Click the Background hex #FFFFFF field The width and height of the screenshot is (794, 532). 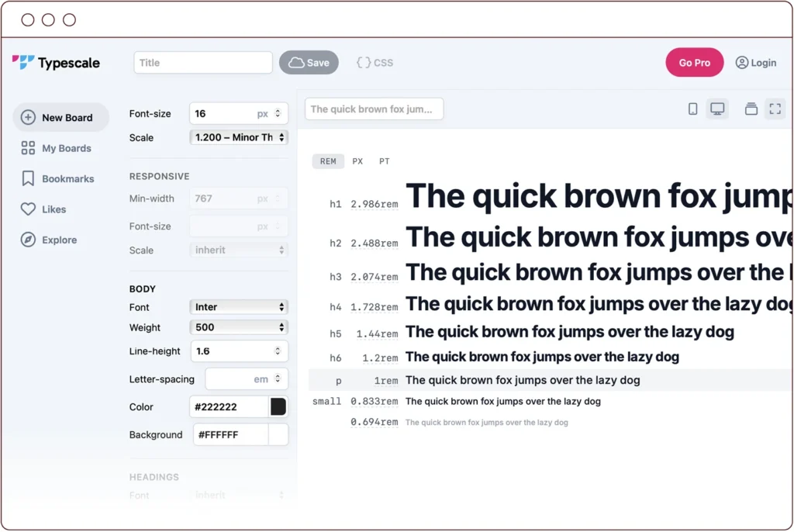click(231, 434)
